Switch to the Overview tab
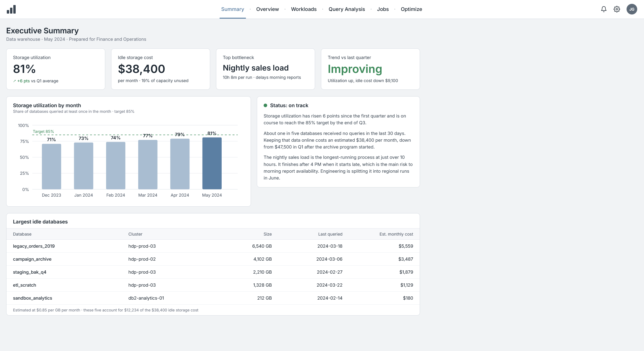The height and width of the screenshot is (351, 644). click(267, 9)
